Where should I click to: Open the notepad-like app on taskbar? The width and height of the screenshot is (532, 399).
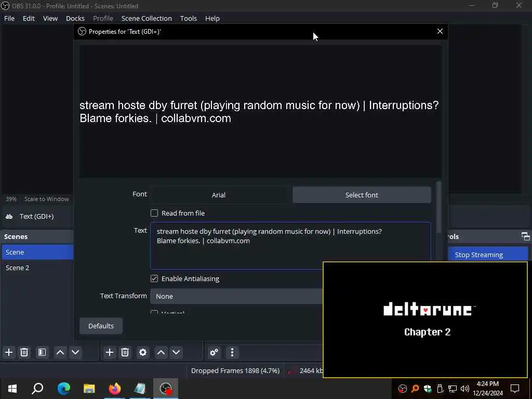140,389
